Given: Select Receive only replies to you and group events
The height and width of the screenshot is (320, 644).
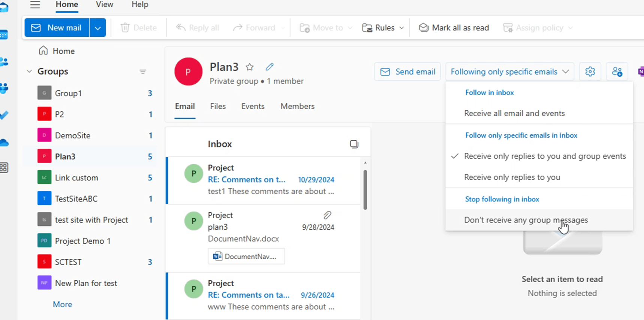Looking at the screenshot, I should tap(539, 156).
